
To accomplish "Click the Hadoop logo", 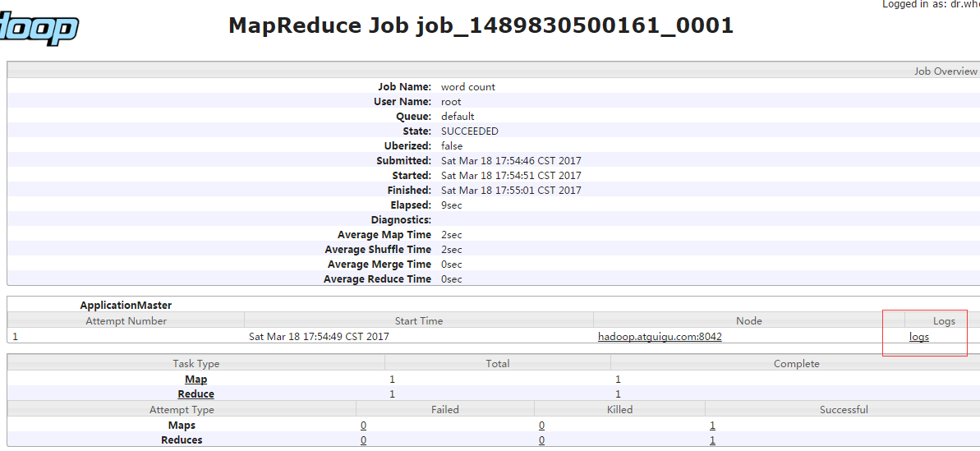I will pos(39,27).
